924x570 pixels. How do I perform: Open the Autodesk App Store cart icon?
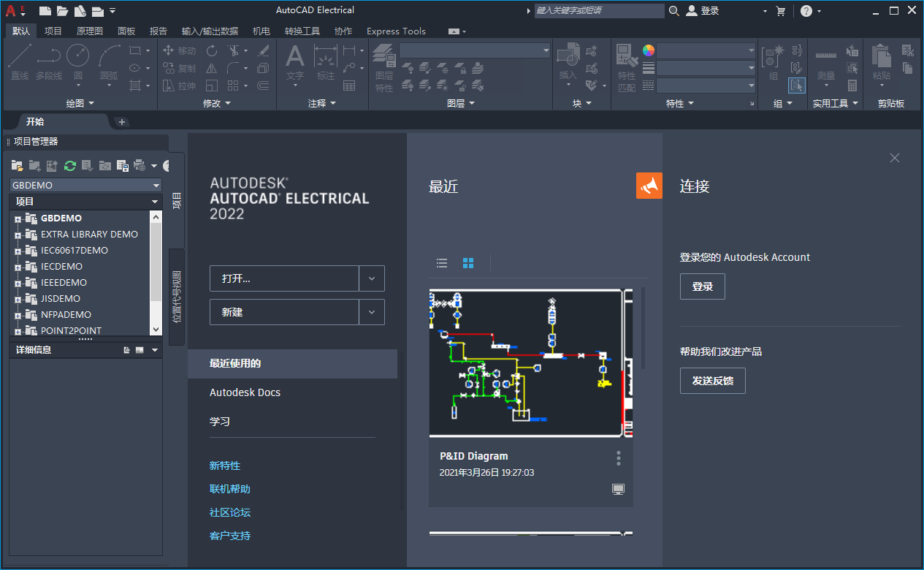pos(780,11)
